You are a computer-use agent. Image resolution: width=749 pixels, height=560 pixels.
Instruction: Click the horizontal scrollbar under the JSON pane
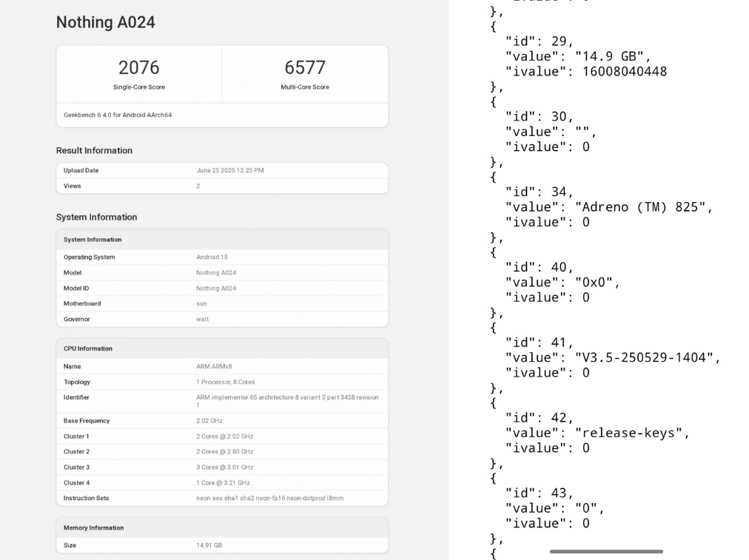606,551
